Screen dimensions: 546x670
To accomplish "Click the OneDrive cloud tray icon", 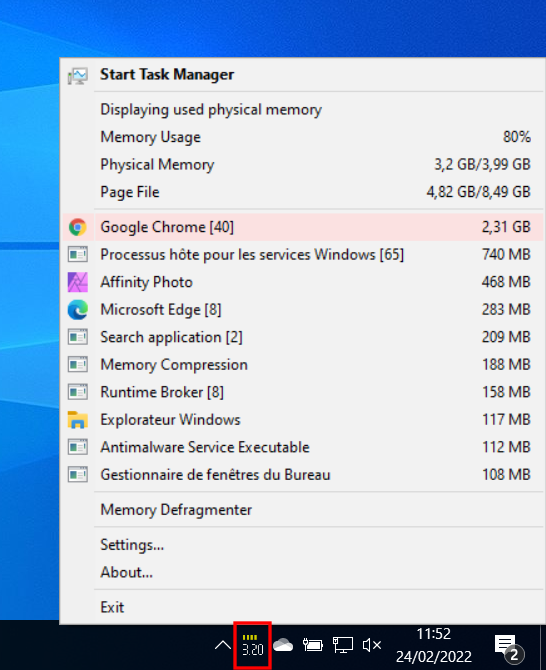I will pyautogui.click(x=283, y=645).
